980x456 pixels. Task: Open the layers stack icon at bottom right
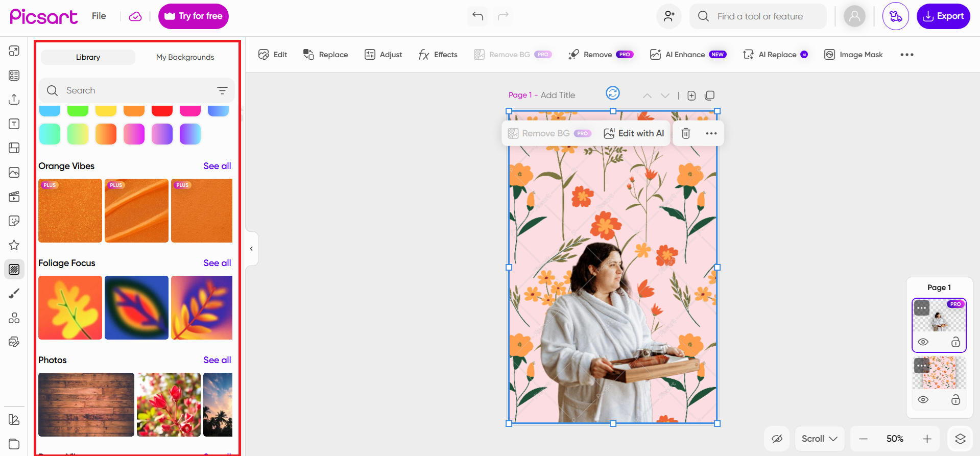coord(960,439)
